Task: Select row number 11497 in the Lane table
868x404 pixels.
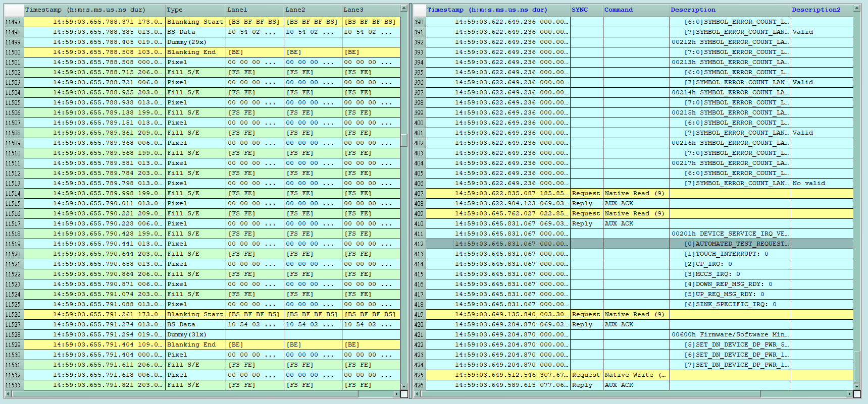Action: (14, 22)
